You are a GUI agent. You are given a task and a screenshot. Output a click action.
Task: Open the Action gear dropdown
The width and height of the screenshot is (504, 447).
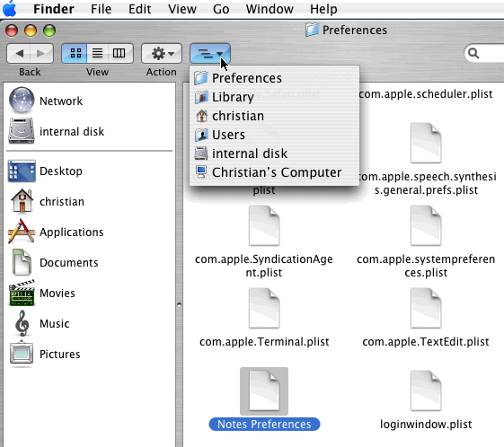[x=162, y=53]
